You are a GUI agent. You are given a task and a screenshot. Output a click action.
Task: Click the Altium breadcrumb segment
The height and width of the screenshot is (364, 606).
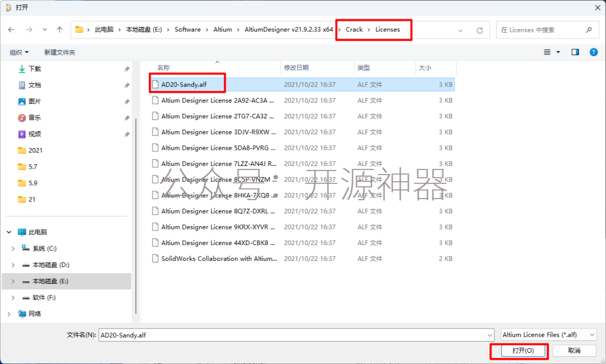tap(223, 29)
